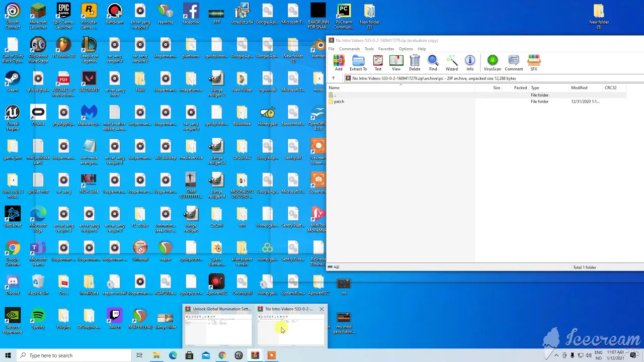Select the Recycle Bin icon
This screenshot has height=362, width=644.
38,285
